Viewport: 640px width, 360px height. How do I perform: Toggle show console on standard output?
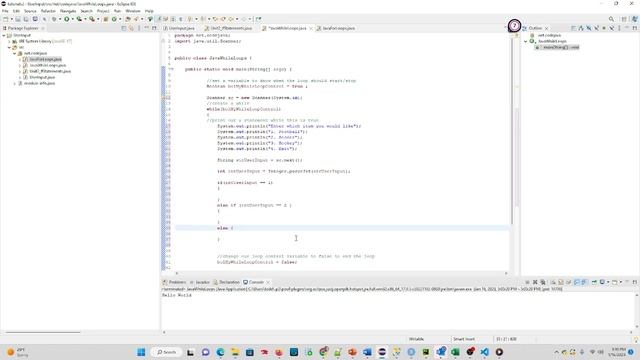(x=577, y=282)
